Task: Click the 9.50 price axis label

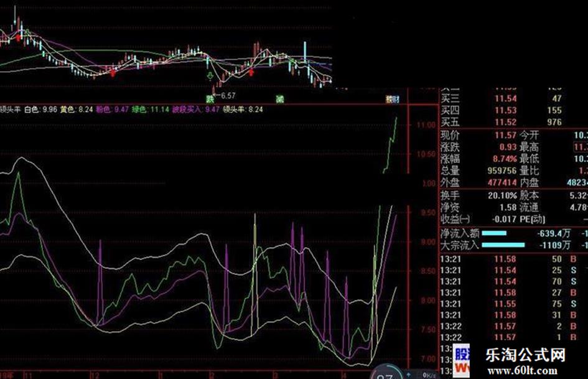Action: [428, 213]
